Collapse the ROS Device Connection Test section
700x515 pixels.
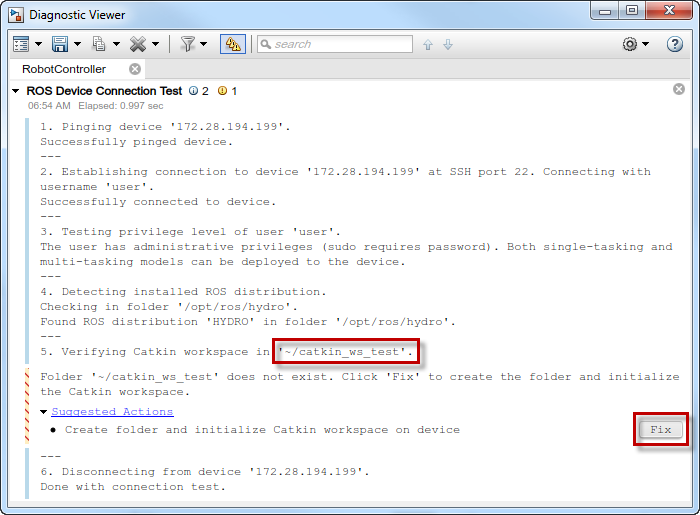(16, 91)
